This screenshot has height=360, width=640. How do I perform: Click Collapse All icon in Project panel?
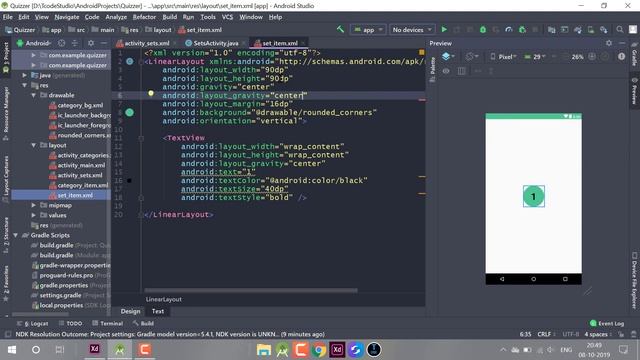coord(75,43)
